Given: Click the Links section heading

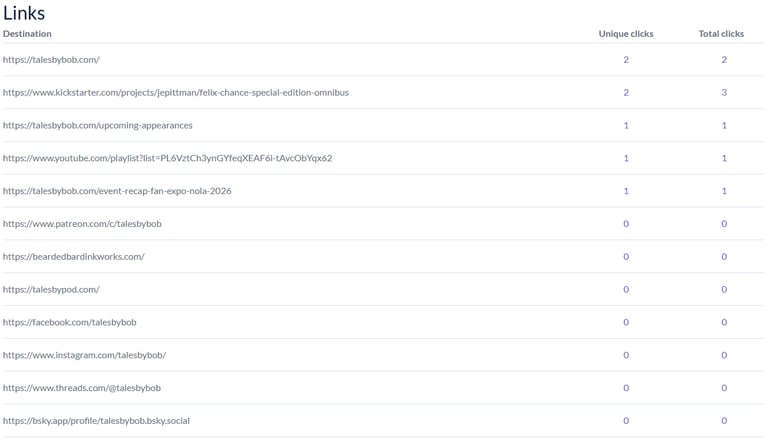Looking at the screenshot, I should tap(24, 13).
